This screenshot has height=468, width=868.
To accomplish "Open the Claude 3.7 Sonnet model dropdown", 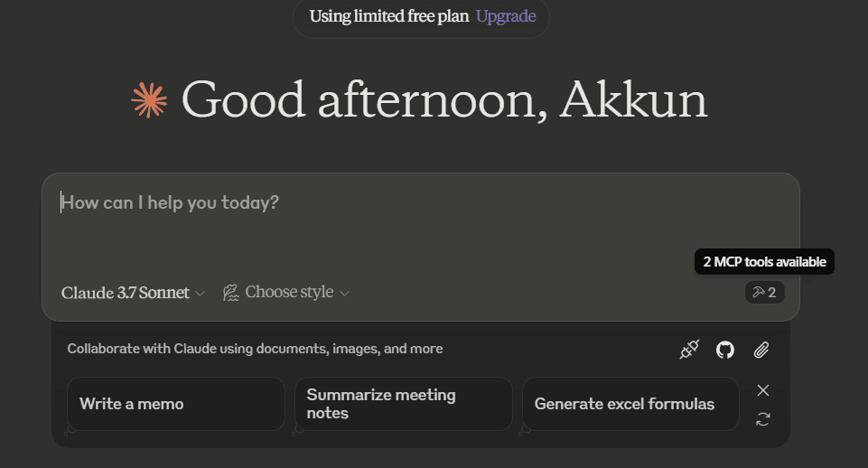I will click(133, 293).
